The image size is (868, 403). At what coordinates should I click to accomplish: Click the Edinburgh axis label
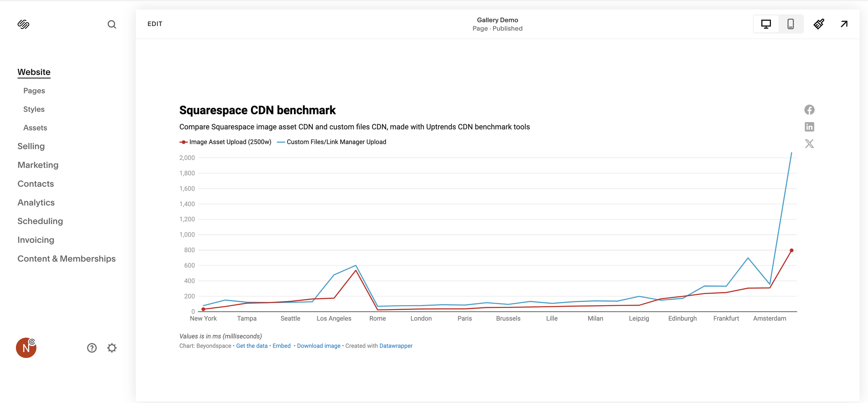[x=682, y=318]
